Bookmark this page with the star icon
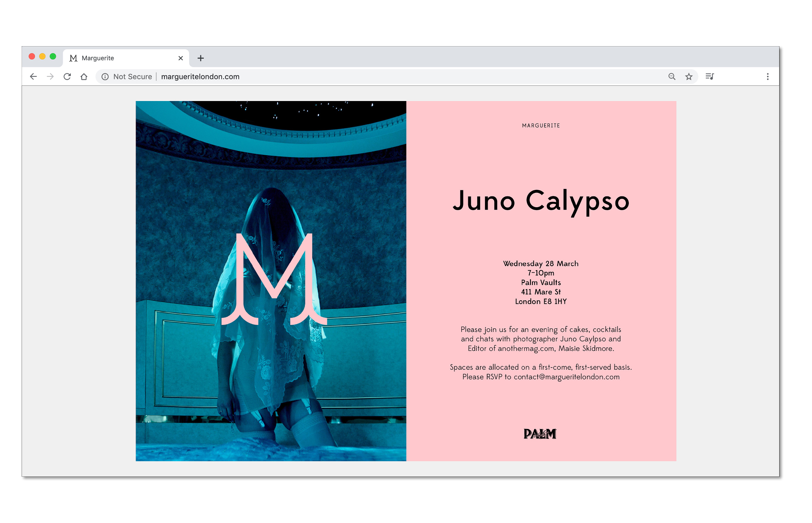 point(688,76)
